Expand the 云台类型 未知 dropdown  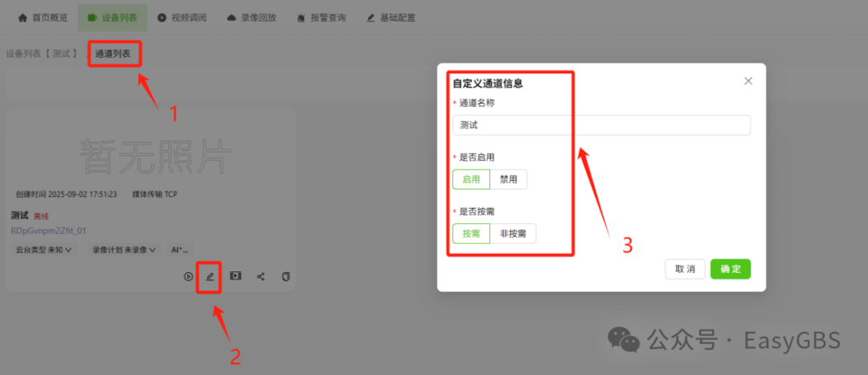[x=44, y=250]
